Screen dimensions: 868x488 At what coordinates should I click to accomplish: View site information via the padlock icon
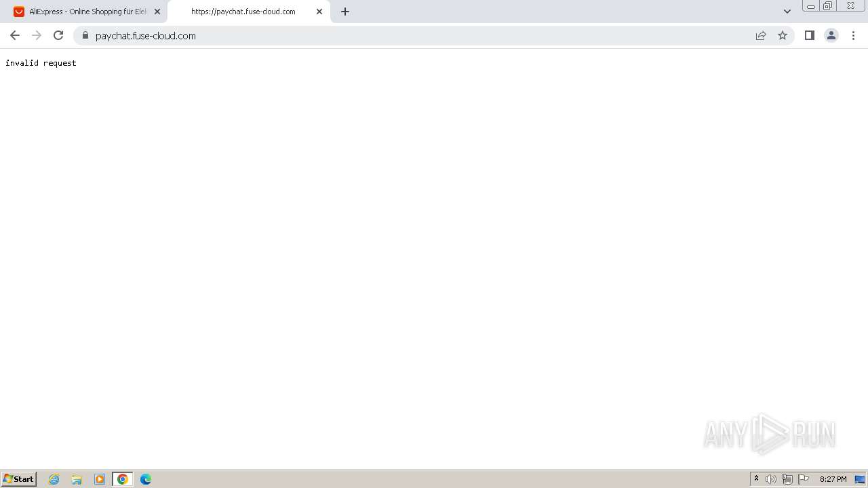pyautogui.click(x=85, y=35)
